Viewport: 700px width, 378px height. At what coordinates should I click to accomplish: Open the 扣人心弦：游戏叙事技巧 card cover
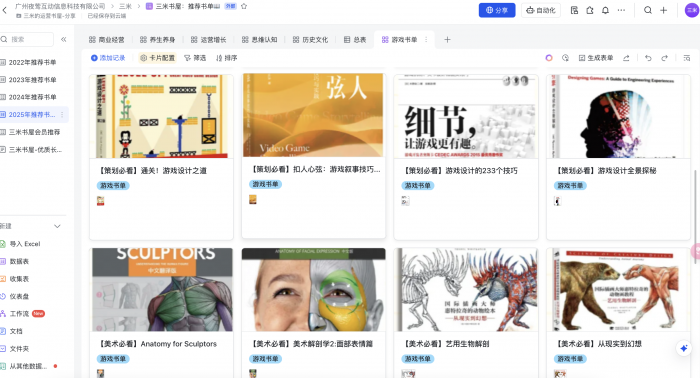click(313, 115)
